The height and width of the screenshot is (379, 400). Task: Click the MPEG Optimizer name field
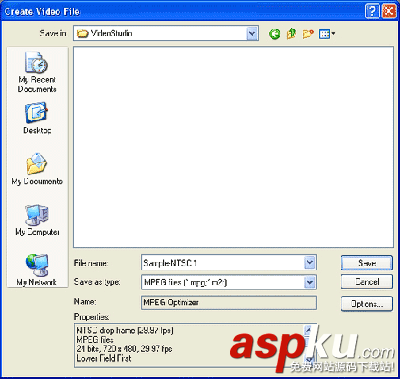[229, 303]
